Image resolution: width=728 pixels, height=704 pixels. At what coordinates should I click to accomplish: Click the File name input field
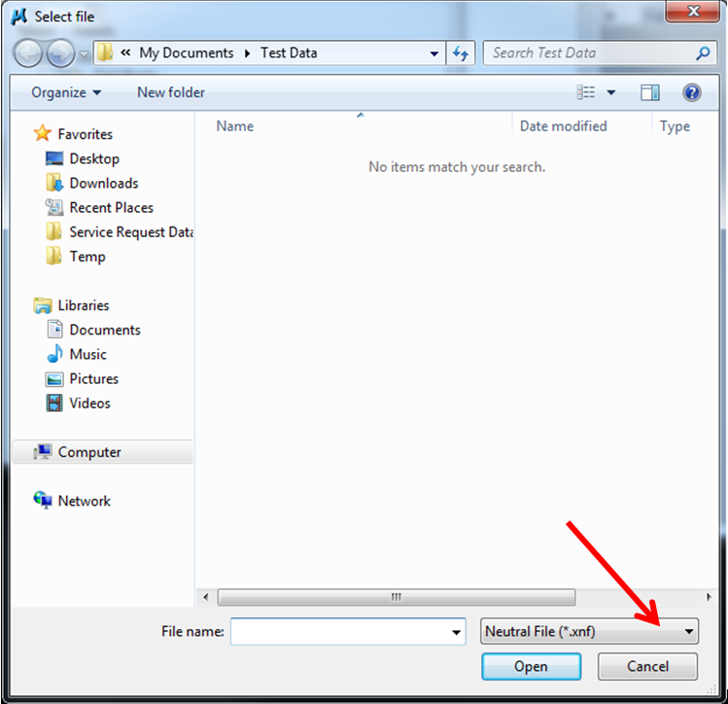point(348,631)
